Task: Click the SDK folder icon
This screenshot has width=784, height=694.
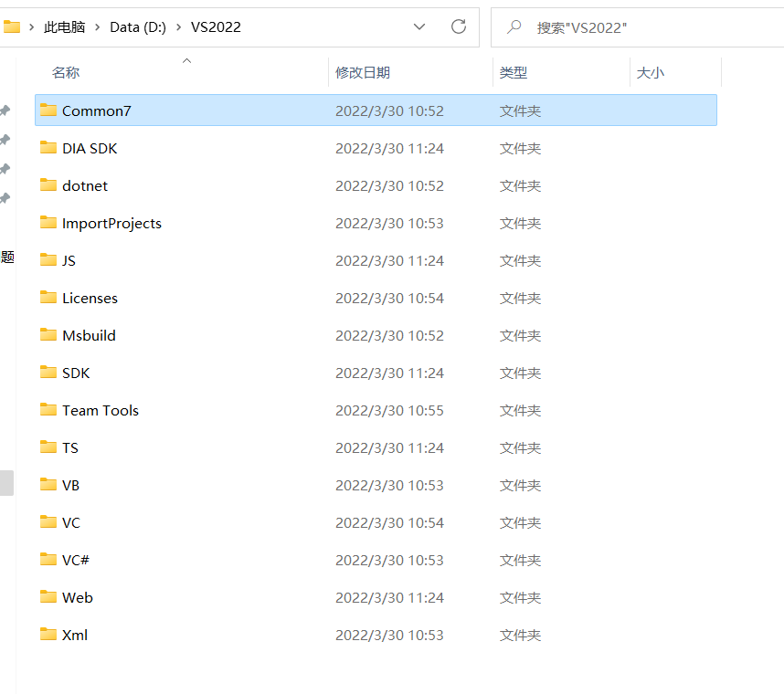Action: click(x=48, y=373)
